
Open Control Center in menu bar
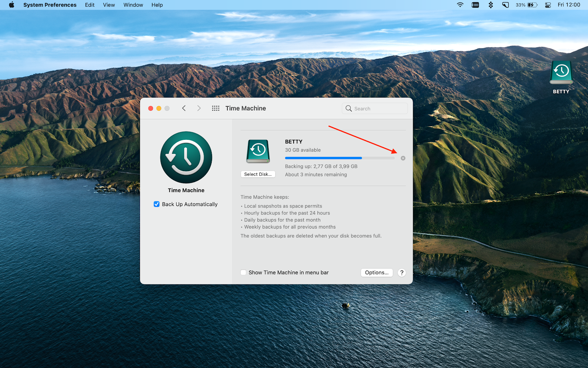pyautogui.click(x=548, y=5)
